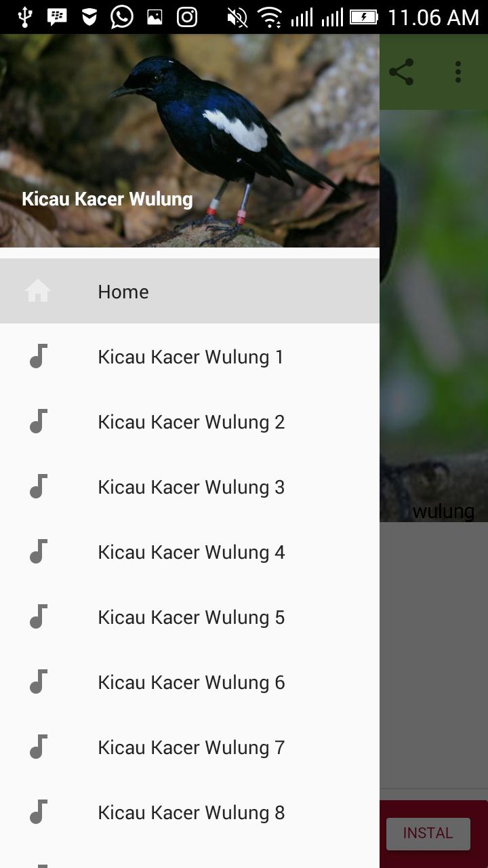The height and width of the screenshot is (868, 488).
Task: Tap dimmed bird image to close drawer
Action: [434, 315]
